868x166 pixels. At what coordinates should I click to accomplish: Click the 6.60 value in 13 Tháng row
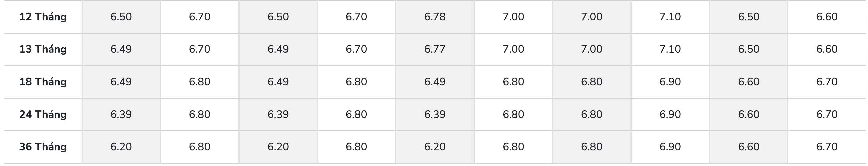point(827,49)
